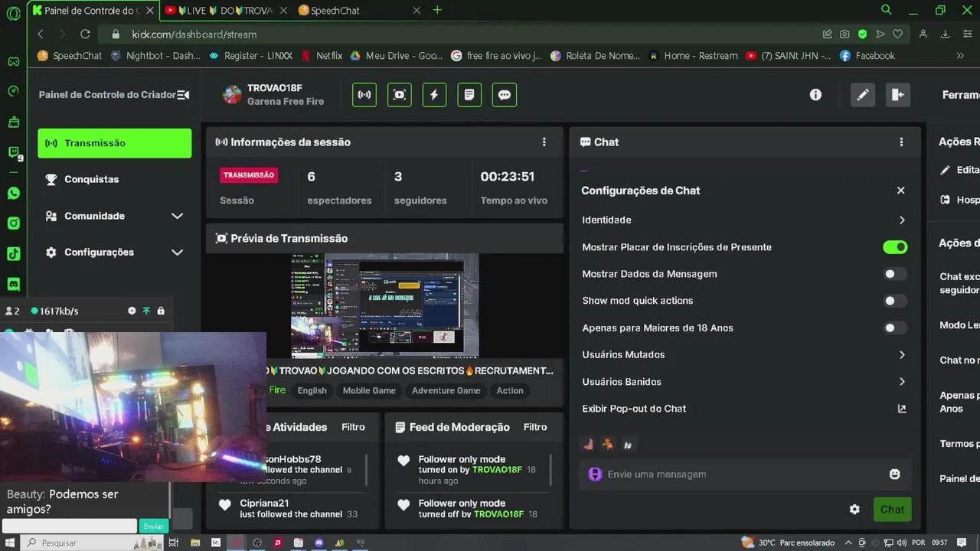Open chat settings via the gear icon
This screenshot has width=980, height=551.
854,509
